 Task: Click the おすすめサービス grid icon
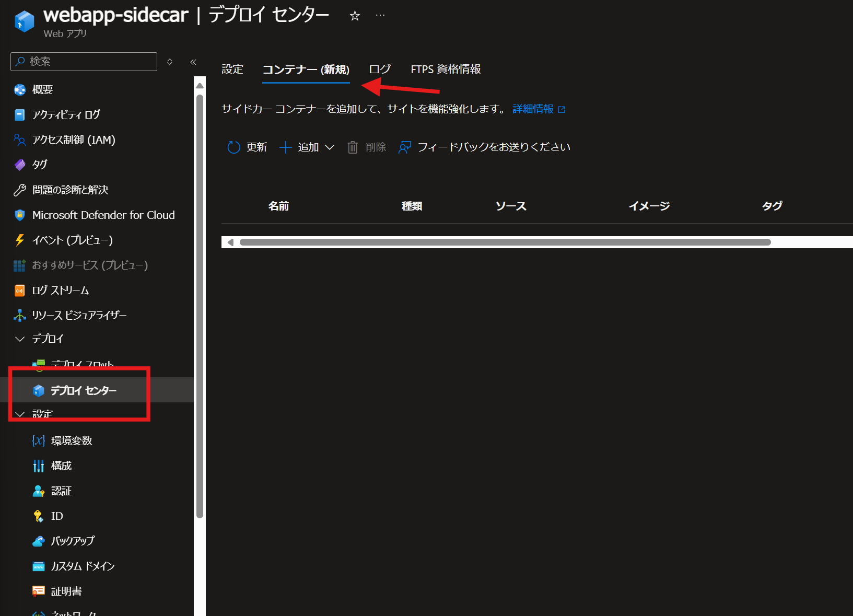[x=20, y=265]
